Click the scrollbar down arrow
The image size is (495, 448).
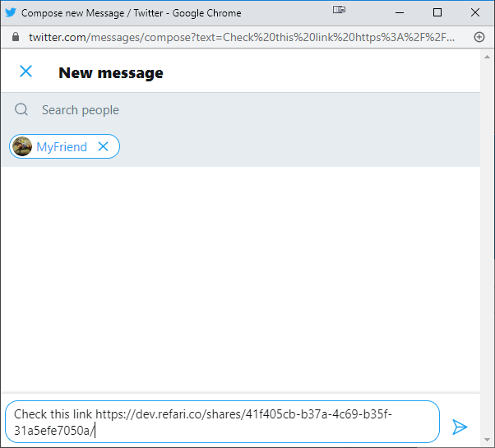(x=487, y=440)
